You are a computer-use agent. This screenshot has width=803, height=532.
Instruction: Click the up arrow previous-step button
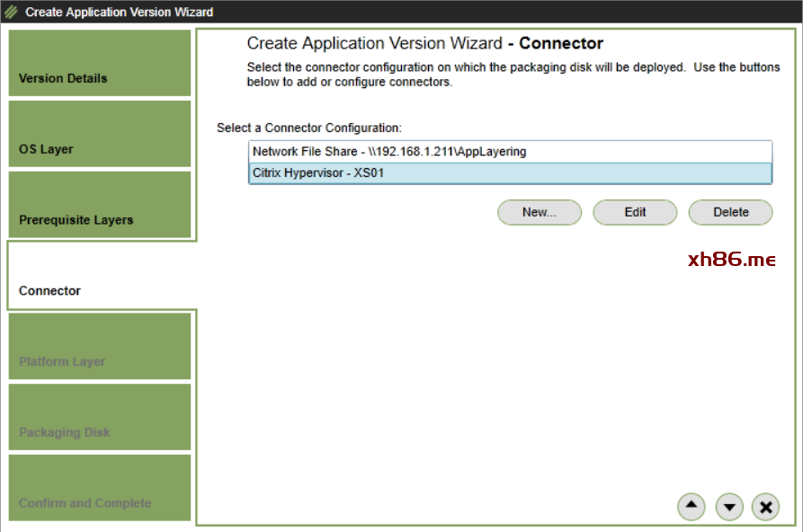tap(691, 507)
